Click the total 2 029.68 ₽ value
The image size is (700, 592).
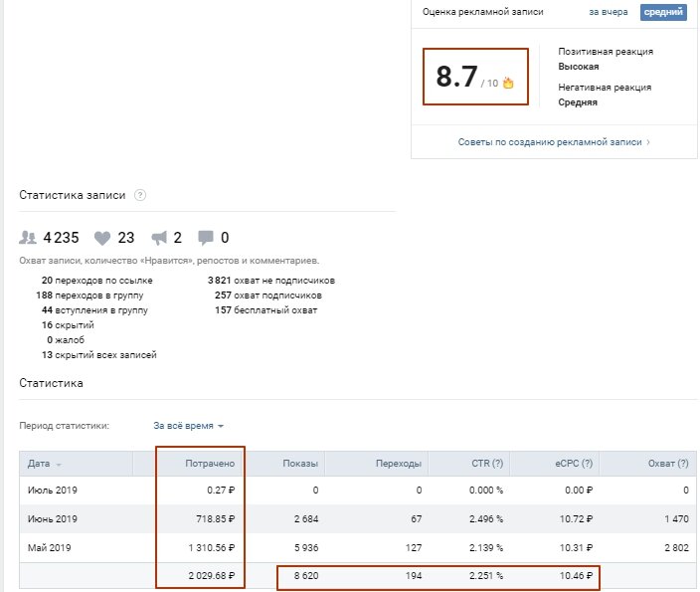(x=212, y=576)
